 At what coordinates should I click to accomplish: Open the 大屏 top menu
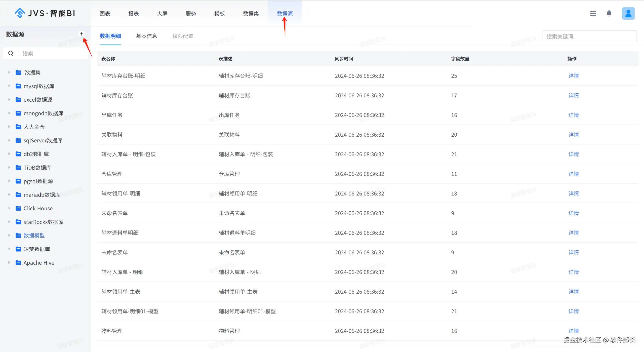[x=162, y=14]
